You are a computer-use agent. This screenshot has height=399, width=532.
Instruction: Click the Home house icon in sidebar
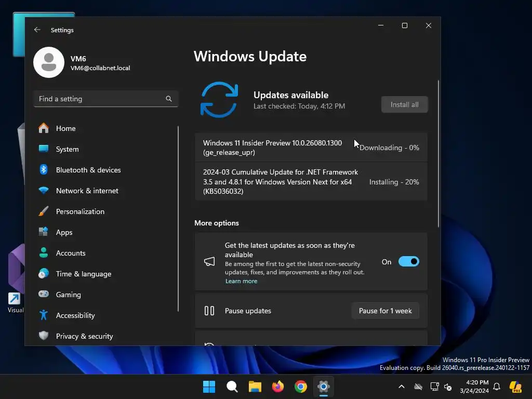(44, 128)
